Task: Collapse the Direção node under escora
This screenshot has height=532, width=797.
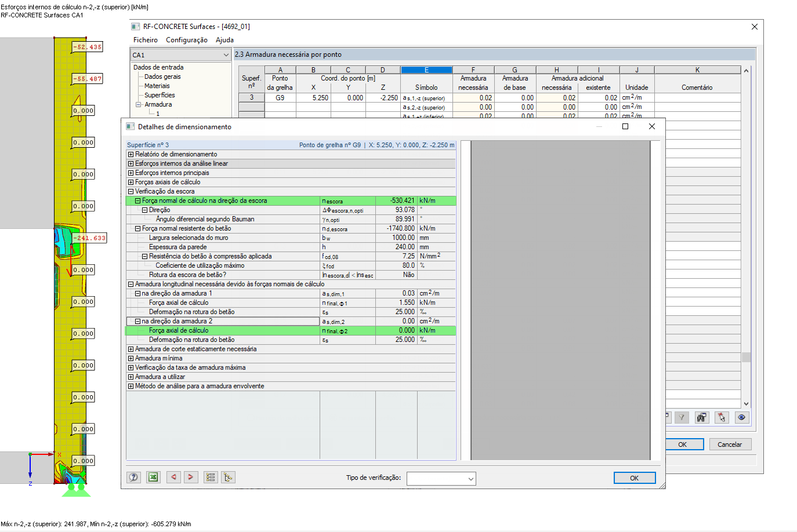Action: (144, 210)
